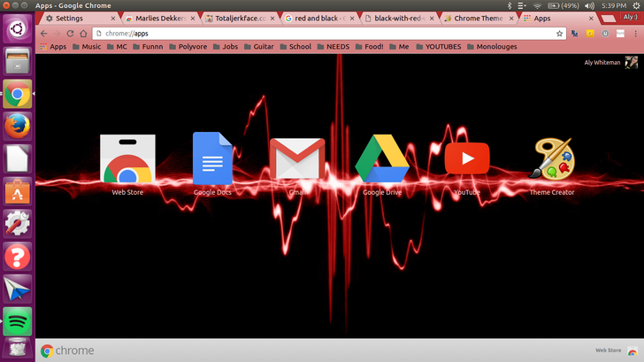Open the Web Store app

point(127,158)
